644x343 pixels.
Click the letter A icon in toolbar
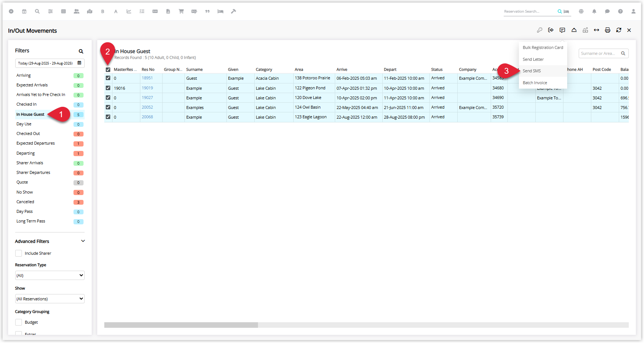click(116, 11)
